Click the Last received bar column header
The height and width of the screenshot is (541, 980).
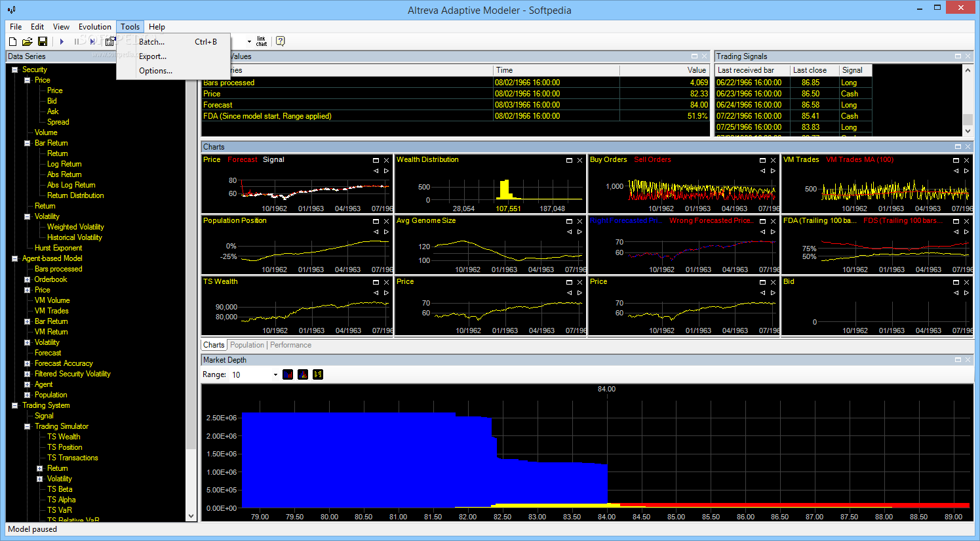coord(752,70)
